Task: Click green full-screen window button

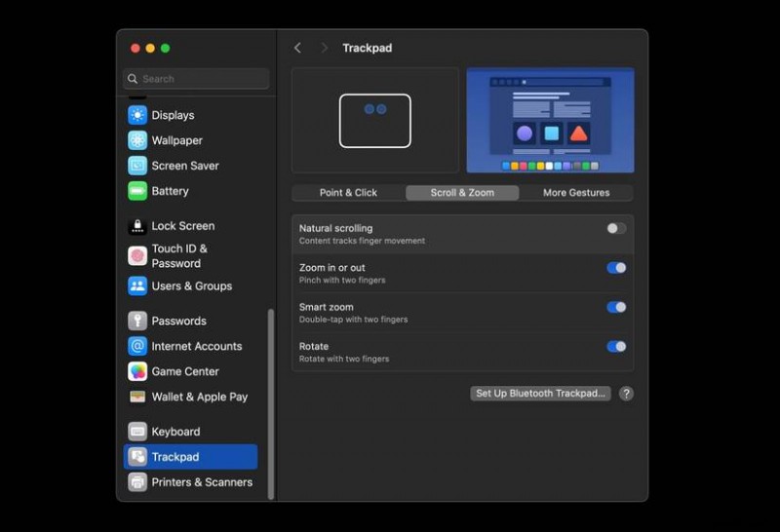Action: click(x=165, y=48)
